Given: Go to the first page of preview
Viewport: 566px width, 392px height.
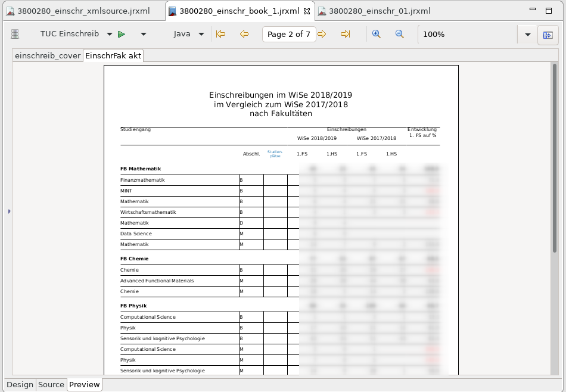Looking at the screenshot, I should pyautogui.click(x=220, y=34).
